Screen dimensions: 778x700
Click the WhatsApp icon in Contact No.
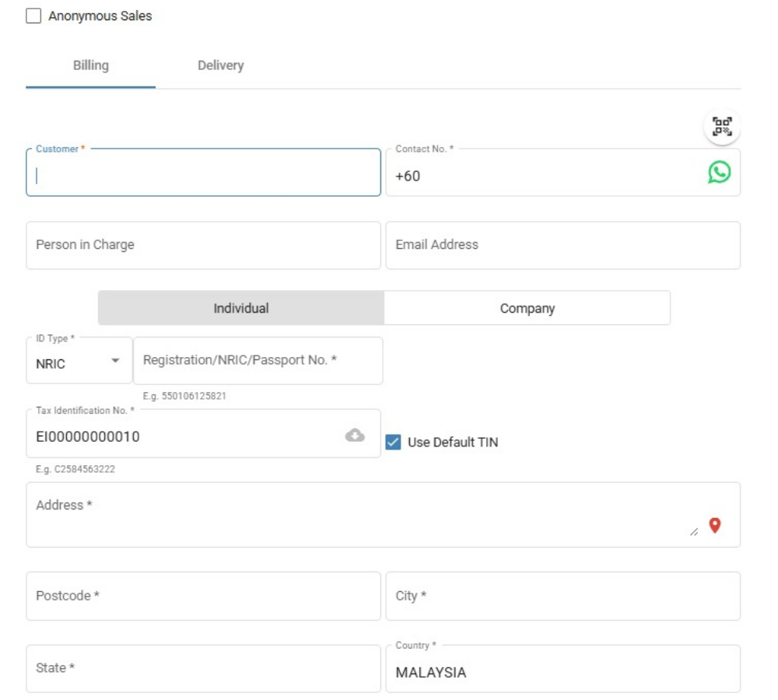(719, 173)
